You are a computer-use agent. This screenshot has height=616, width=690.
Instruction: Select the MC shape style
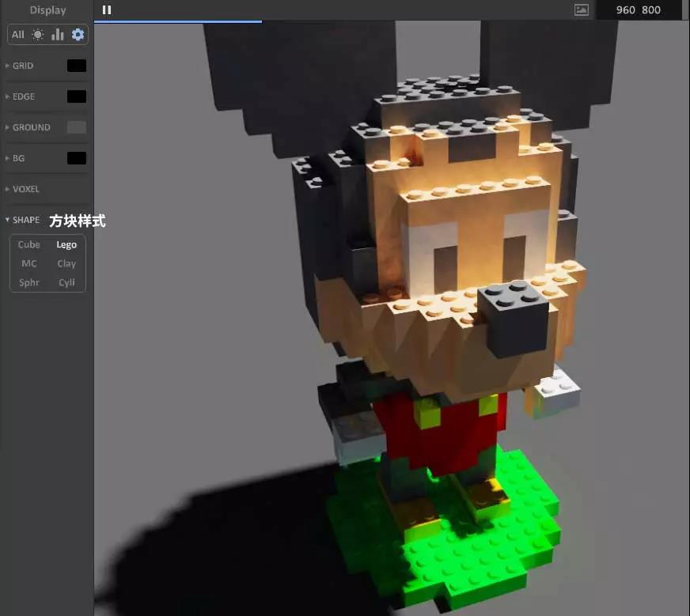29,263
